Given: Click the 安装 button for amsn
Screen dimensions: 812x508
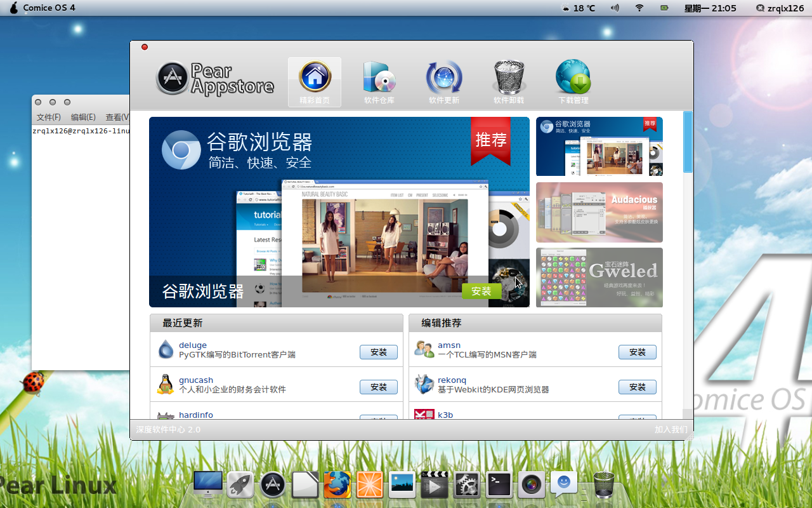Looking at the screenshot, I should [638, 352].
